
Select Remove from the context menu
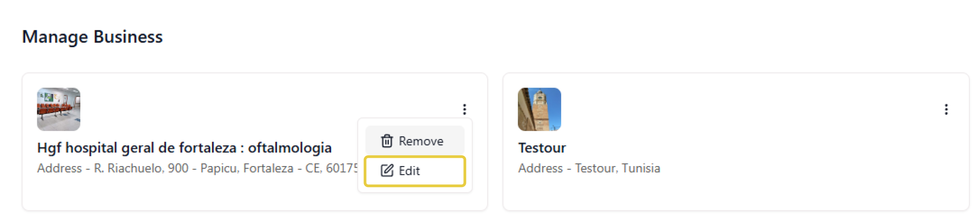coord(414,141)
